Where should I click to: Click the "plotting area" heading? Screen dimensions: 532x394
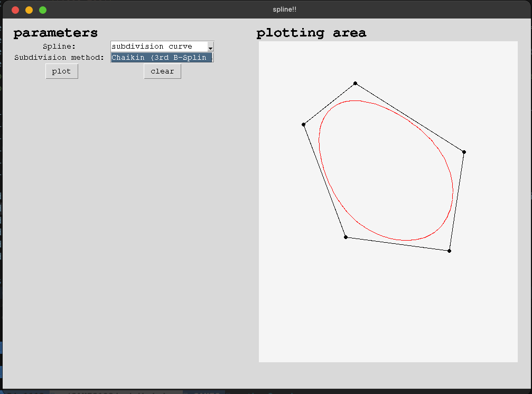pos(311,33)
